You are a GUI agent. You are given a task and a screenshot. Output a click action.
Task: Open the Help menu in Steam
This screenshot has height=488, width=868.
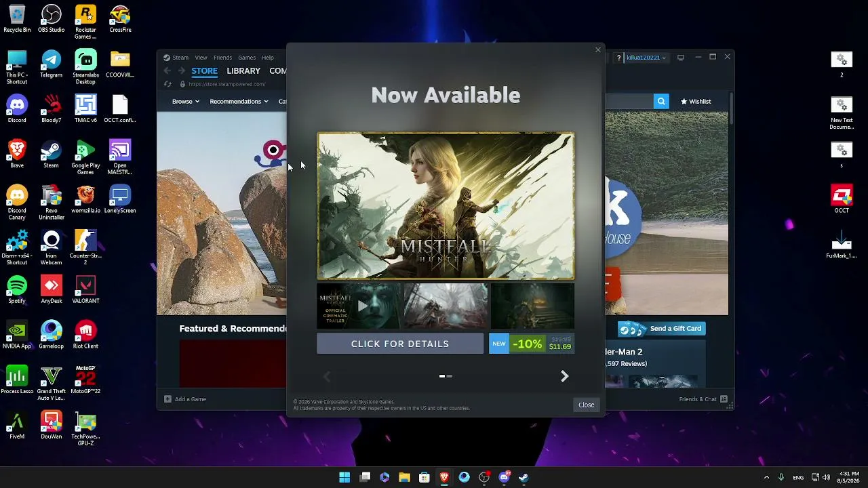coord(268,58)
